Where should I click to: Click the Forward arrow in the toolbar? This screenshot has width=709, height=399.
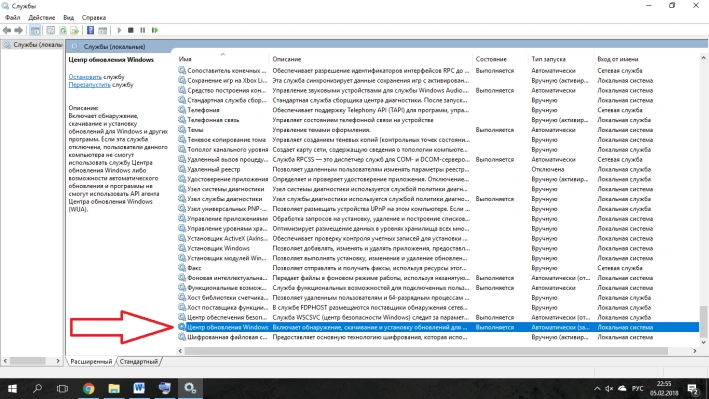point(19,30)
